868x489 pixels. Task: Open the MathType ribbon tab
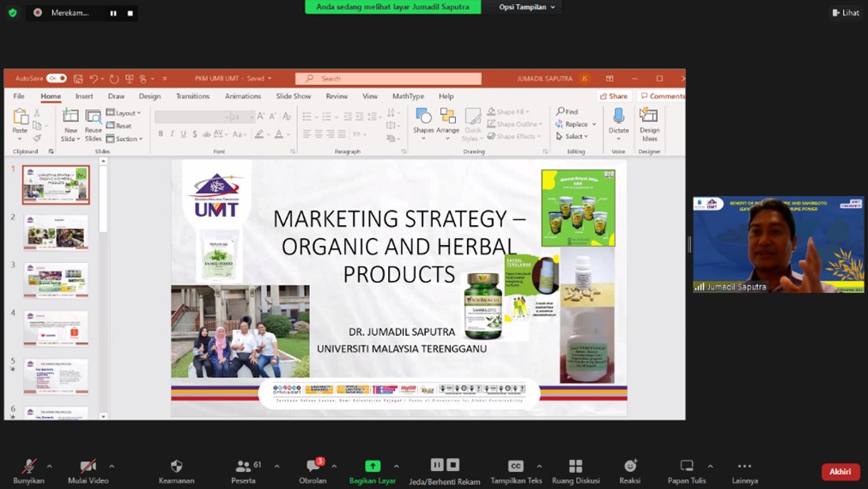click(x=408, y=96)
